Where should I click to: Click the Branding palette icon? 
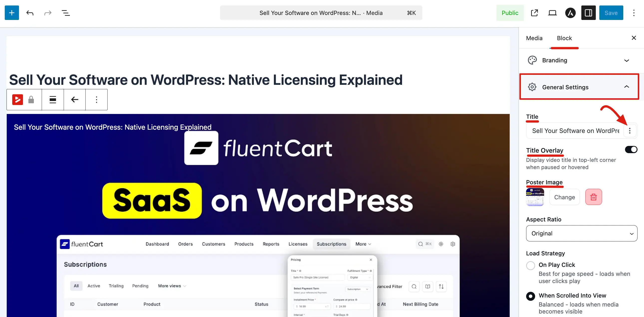pos(532,60)
